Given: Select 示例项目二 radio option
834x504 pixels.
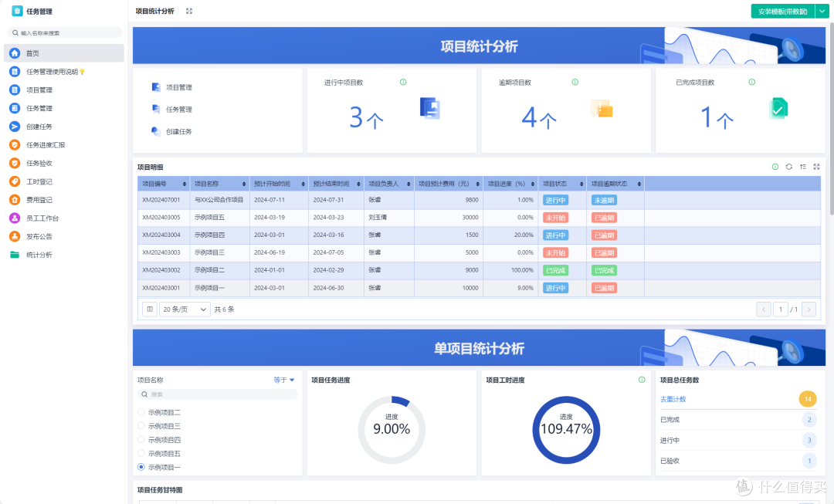Looking at the screenshot, I should [141, 412].
